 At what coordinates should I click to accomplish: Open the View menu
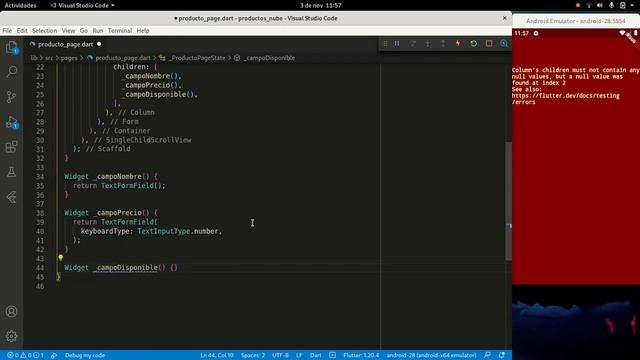click(68, 31)
